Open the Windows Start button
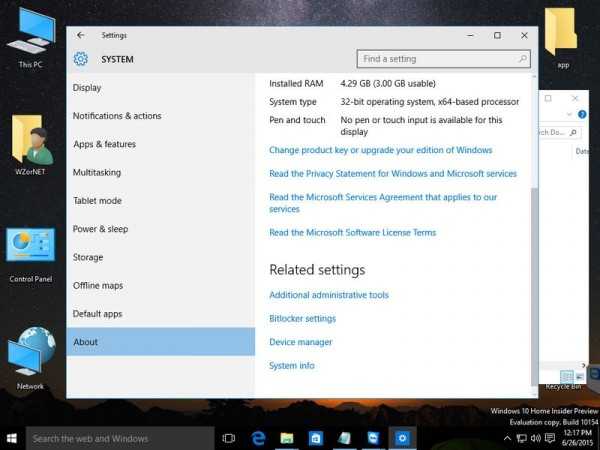This screenshot has height=450, width=600. 12,438
